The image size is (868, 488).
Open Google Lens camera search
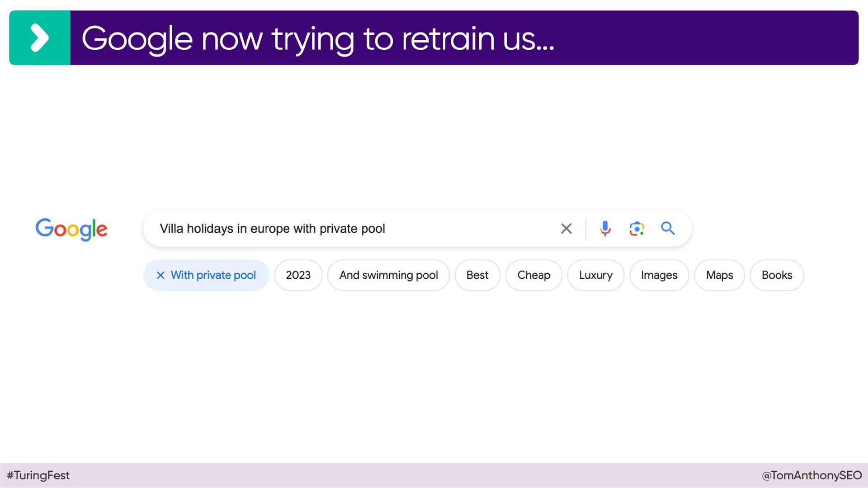click(637, 229)
